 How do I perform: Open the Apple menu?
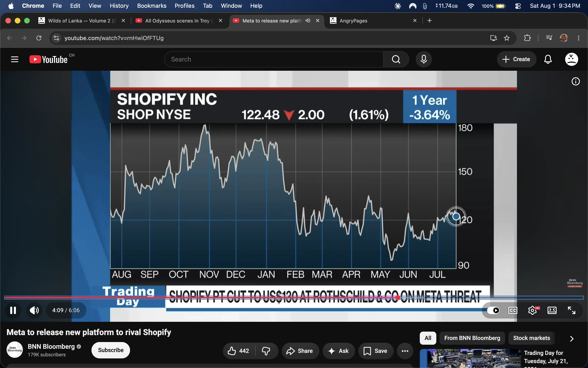(x=11, y=6)
